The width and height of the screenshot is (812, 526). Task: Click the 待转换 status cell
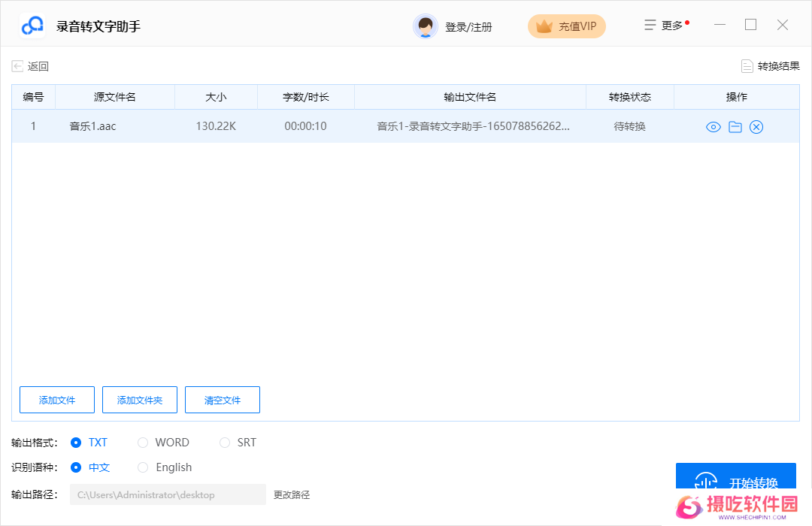pos(630,126)
